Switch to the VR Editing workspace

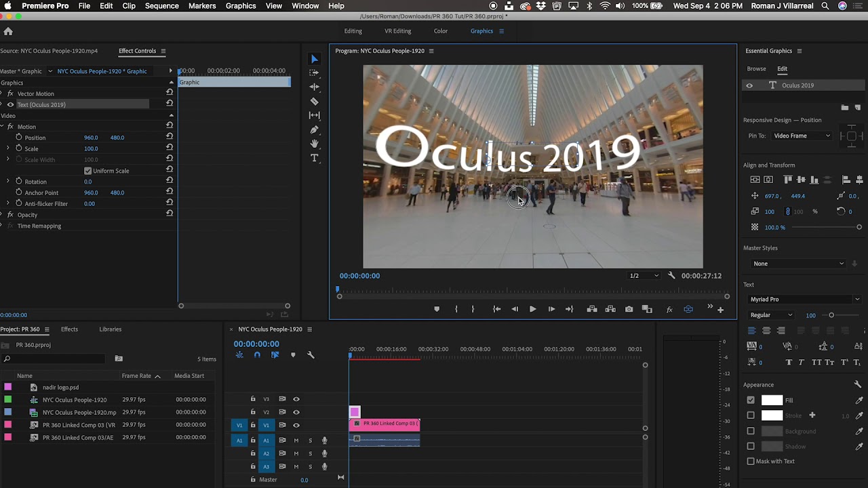click(x=397, y=30)
